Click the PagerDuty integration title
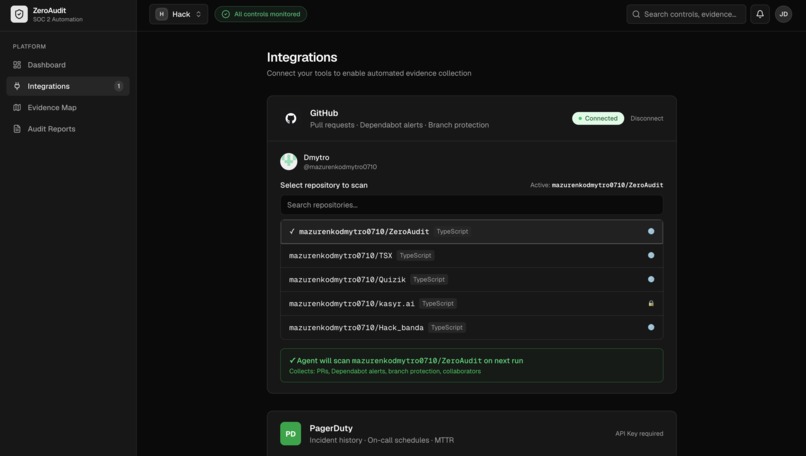 point(331,428)
